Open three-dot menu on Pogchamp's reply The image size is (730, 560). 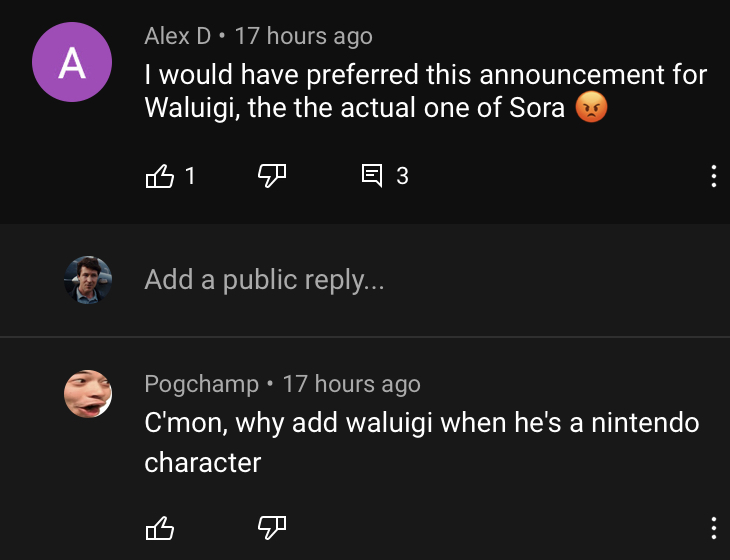pyautogui.click(x=713, y=528)
